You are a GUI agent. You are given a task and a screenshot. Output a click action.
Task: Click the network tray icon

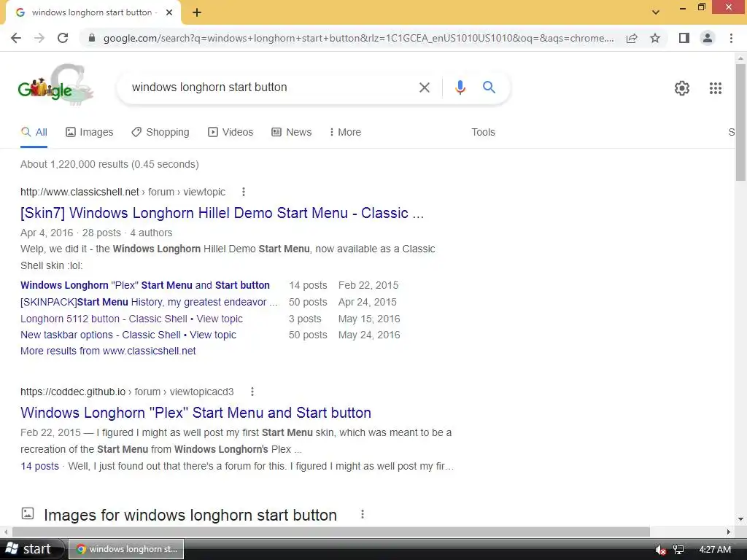678,550
